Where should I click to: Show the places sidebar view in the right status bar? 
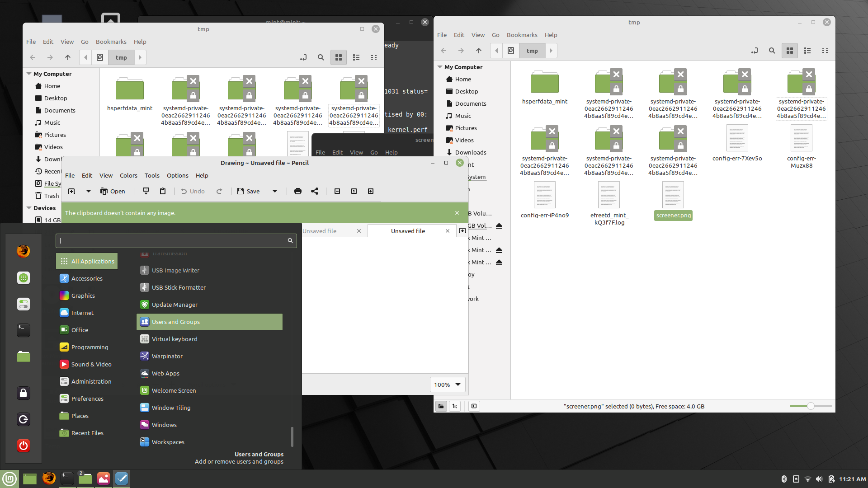pos(441,406)
